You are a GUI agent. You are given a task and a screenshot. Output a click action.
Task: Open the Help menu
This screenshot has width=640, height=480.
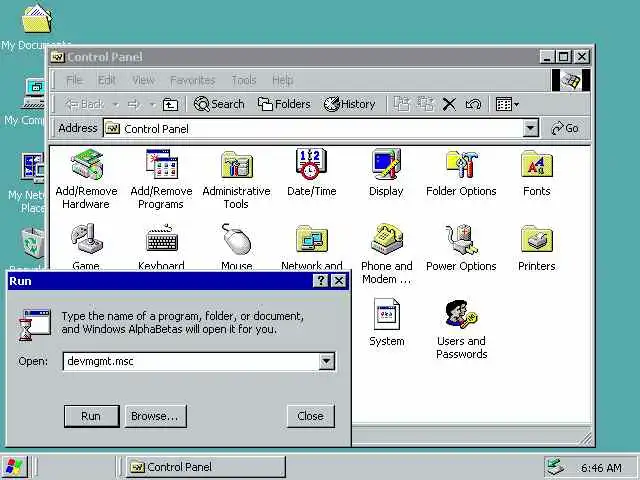point(282,80)
